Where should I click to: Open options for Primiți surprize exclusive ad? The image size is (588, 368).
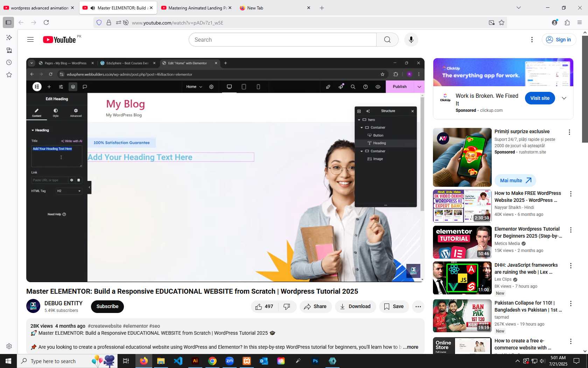569,132
